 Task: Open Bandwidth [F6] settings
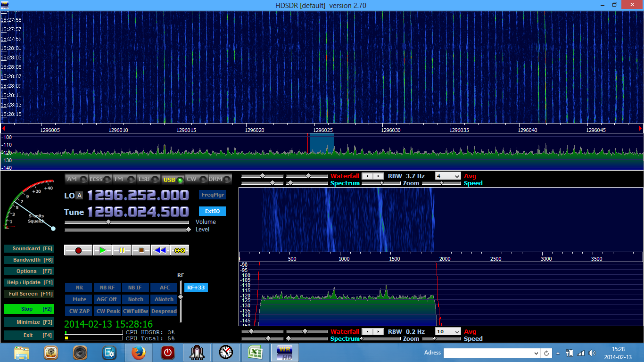[x=28, y=260]
